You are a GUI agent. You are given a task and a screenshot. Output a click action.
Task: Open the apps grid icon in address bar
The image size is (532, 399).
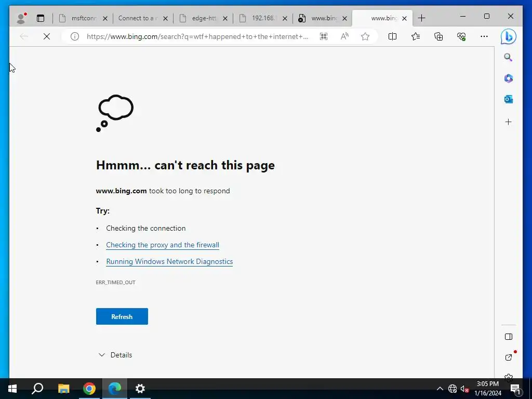tap(324, 36)
